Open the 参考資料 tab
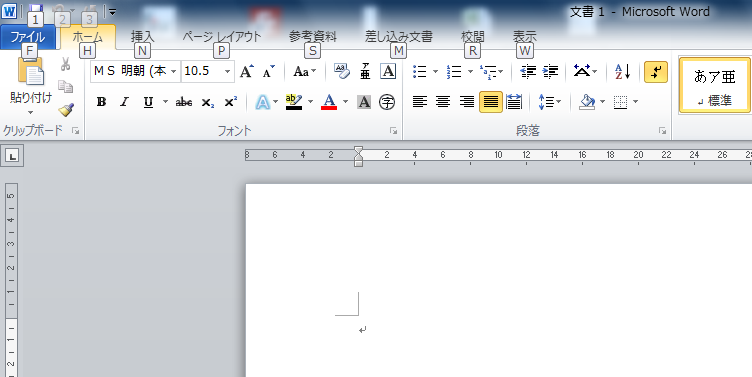The height and width of the screenshot is (377, 752). pos(313,37)
